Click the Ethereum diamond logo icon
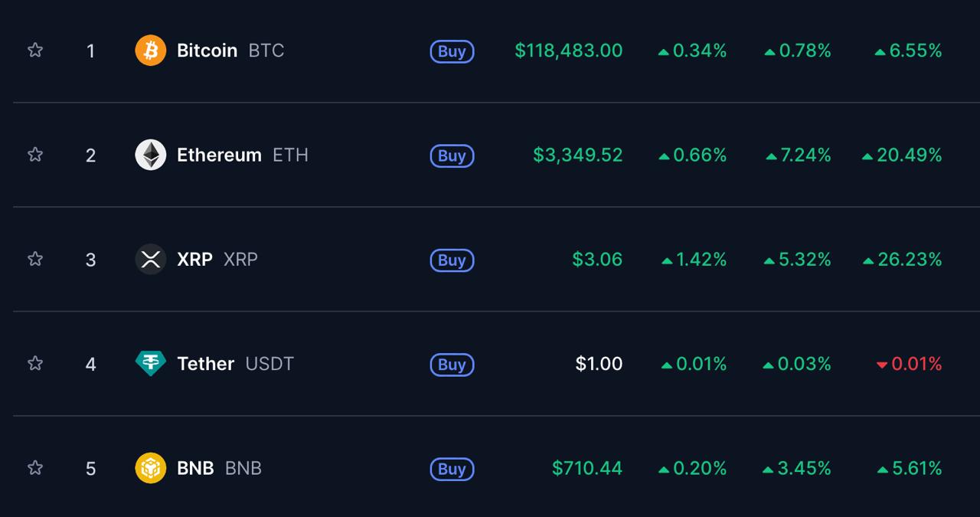The image size is (980, 517). pyautogui.click(x=150, y=155)
